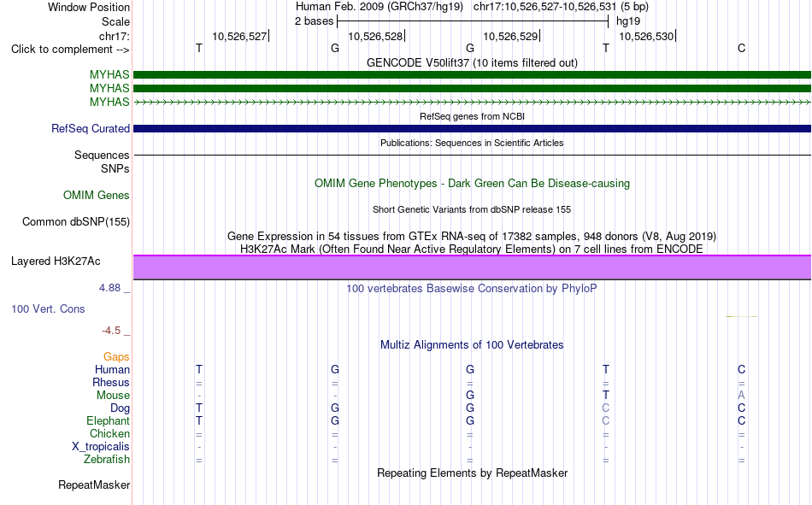
Task: Click the Window Position label
Action: click(x=89, y=7)
